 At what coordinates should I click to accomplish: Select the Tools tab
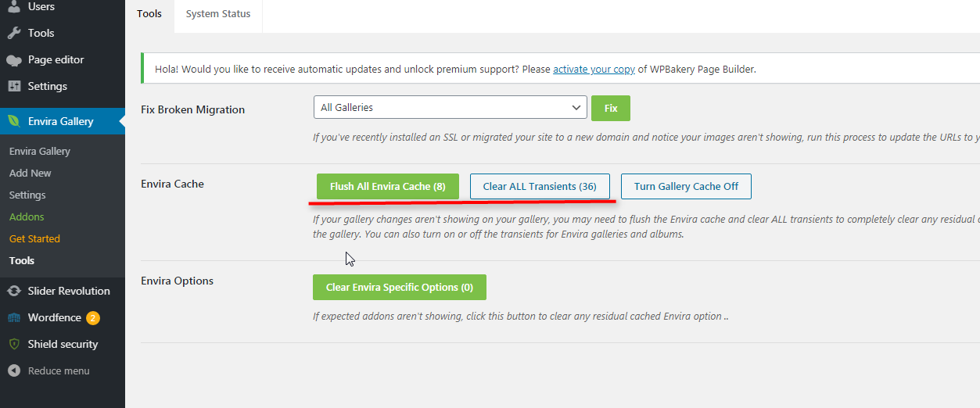(149, 14)
